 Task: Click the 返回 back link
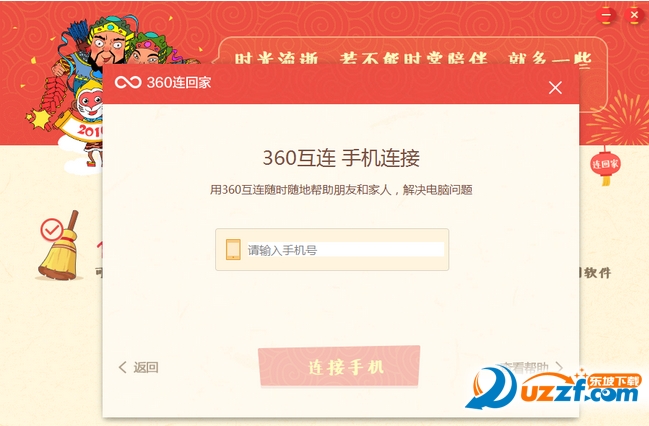pos(146,367)
